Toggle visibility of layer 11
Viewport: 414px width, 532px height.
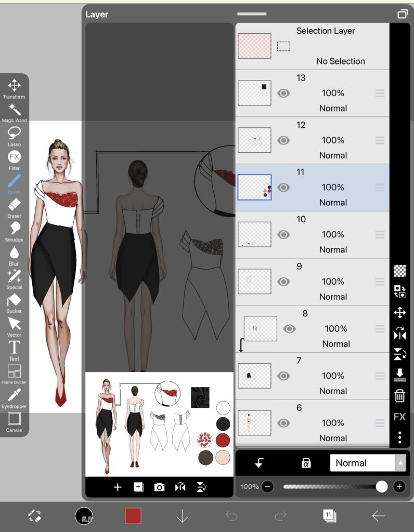point(283,188)
